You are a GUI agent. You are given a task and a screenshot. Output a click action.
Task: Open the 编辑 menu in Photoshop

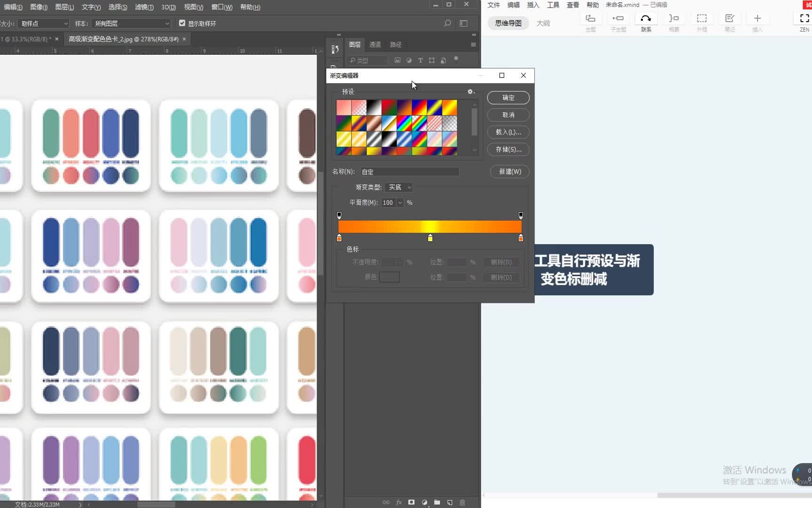(x=13, y=7)
